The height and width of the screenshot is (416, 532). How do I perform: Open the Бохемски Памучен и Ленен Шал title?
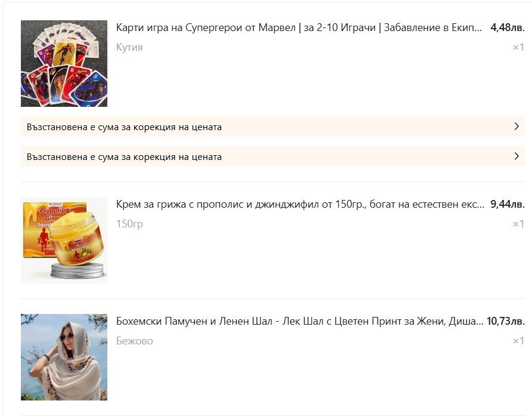pos(299,321)
